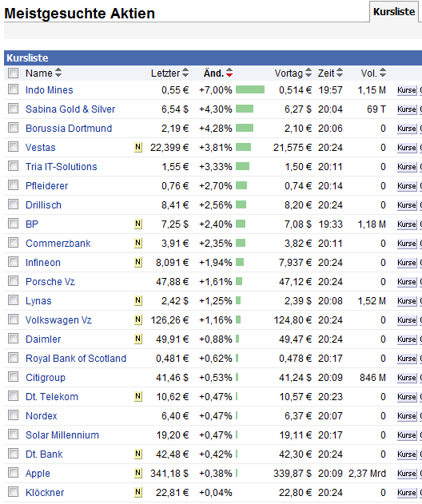Screen dimensions: 422x504
Task: Open the Indo Mines stock link
Action: [x=50, y=90]
